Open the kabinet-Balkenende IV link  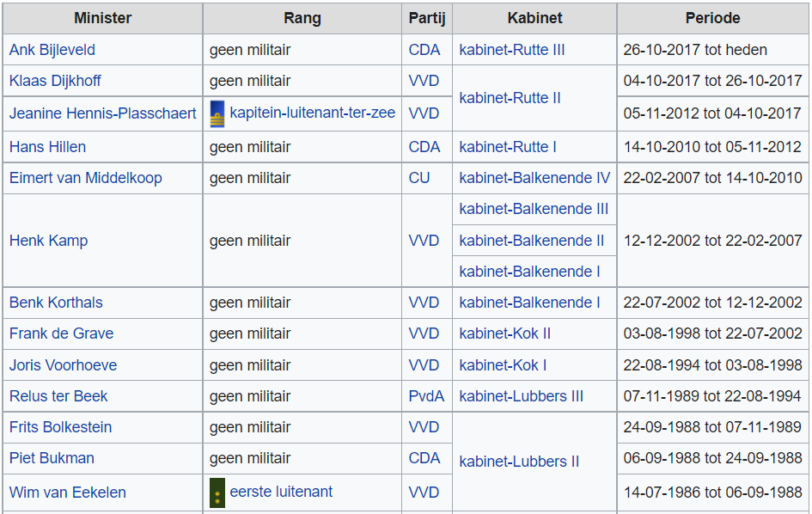coord(534,178)
